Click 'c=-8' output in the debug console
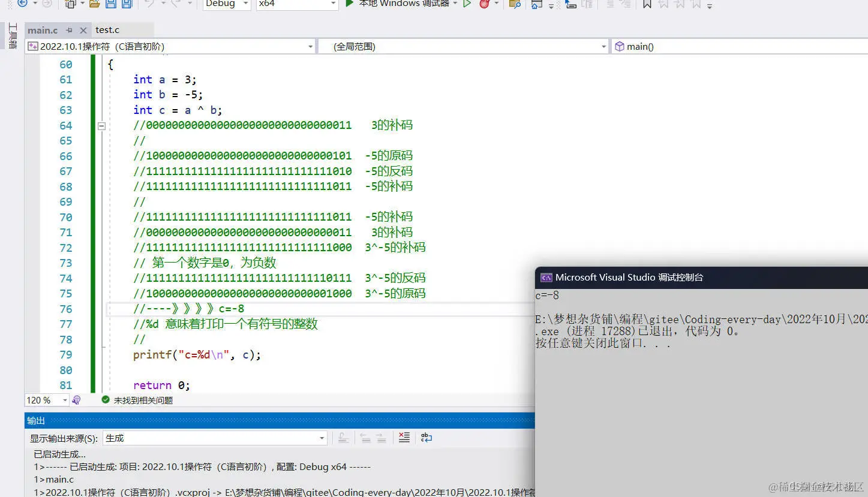 point(547,296)
